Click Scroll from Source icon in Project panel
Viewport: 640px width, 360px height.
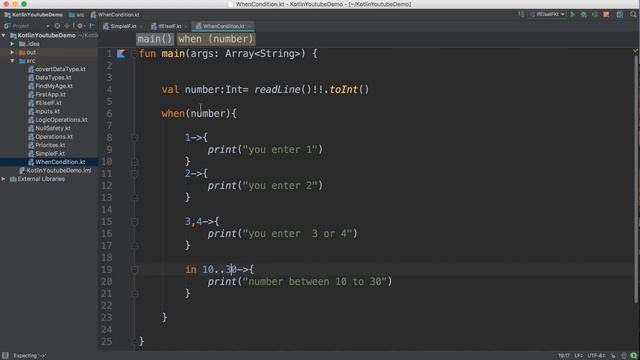coord(57,26)
